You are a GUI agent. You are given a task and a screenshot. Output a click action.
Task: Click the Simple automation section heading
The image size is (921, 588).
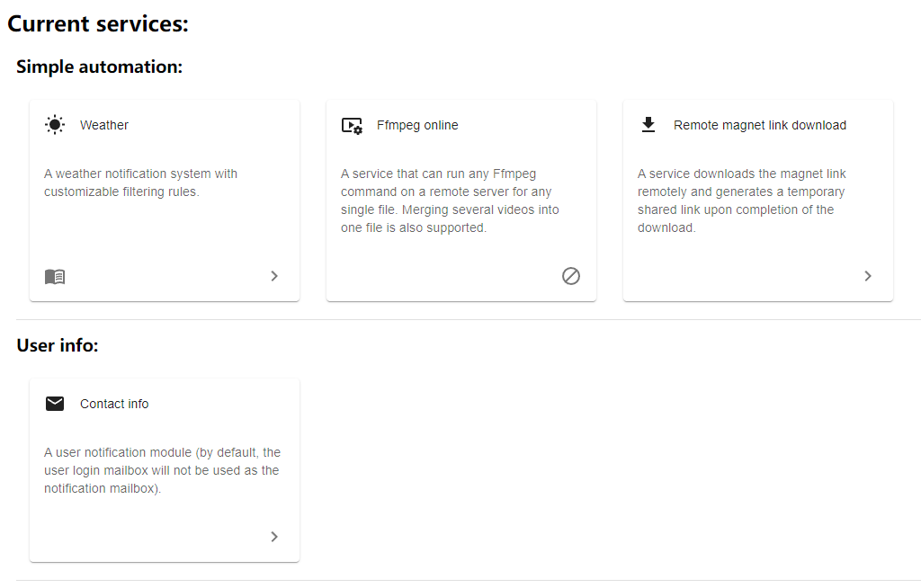coord(99,67)
